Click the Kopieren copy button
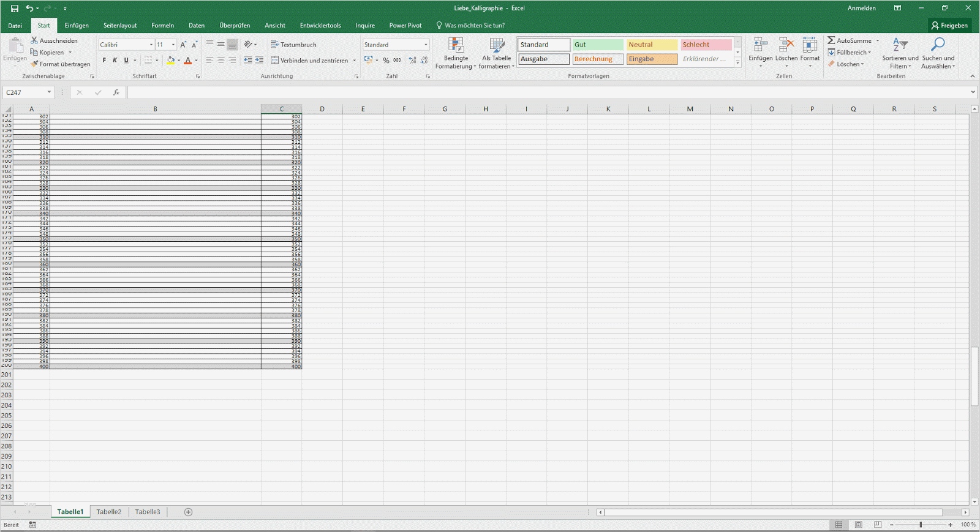Image resolution: width=980 pixels, height=532 pixels. (47, 52)
